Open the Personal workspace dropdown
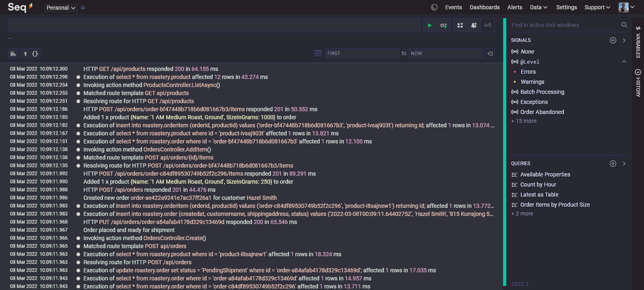Screen dimensions: 644x290 61,8
